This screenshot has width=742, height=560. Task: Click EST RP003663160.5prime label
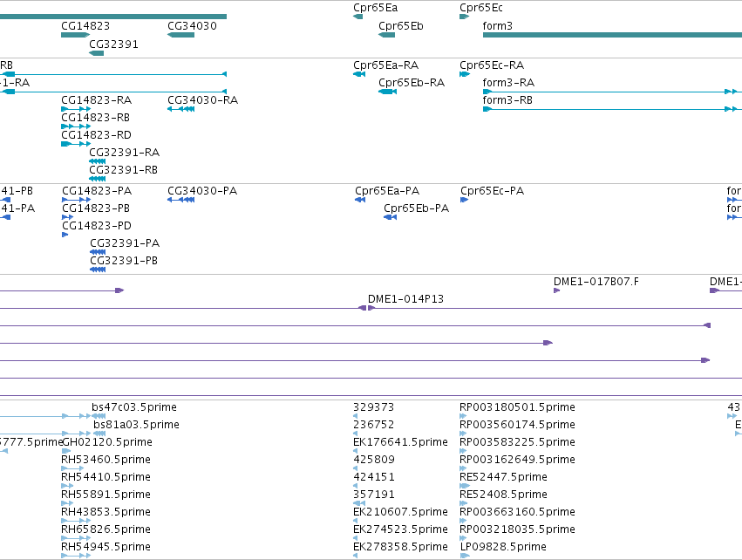click(517, 512)
